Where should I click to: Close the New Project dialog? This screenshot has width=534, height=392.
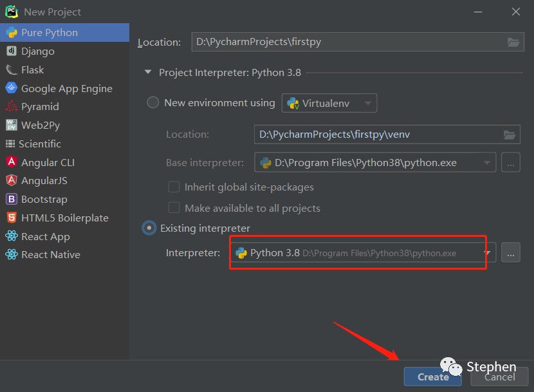click(x=516, y=12)
